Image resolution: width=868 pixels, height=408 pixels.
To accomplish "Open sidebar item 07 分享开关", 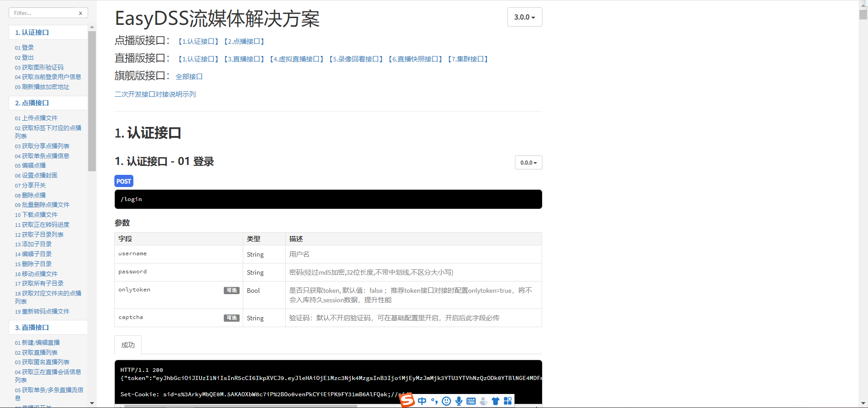I will pos(30,185).
